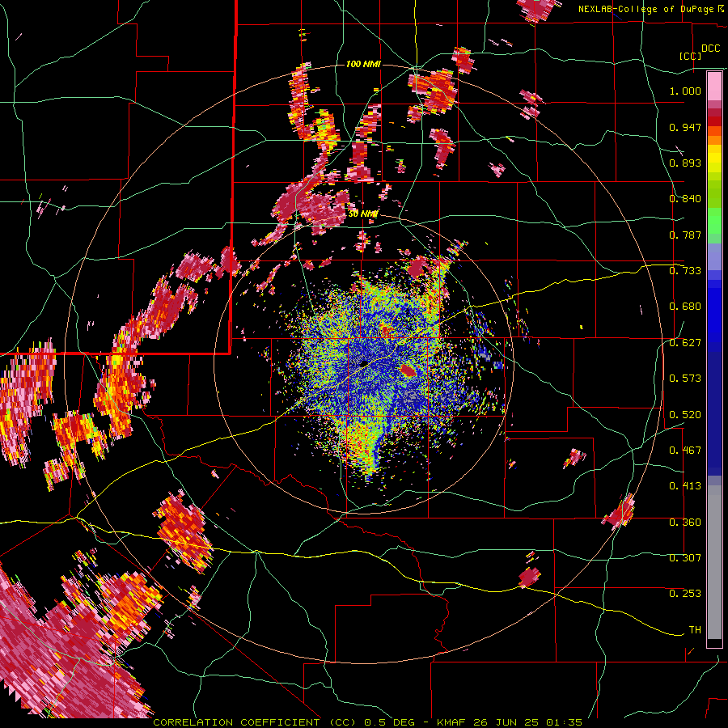Select the 1.000 value on color scale
The width and height of the screenshot is (728, 728).
[685, 91]
